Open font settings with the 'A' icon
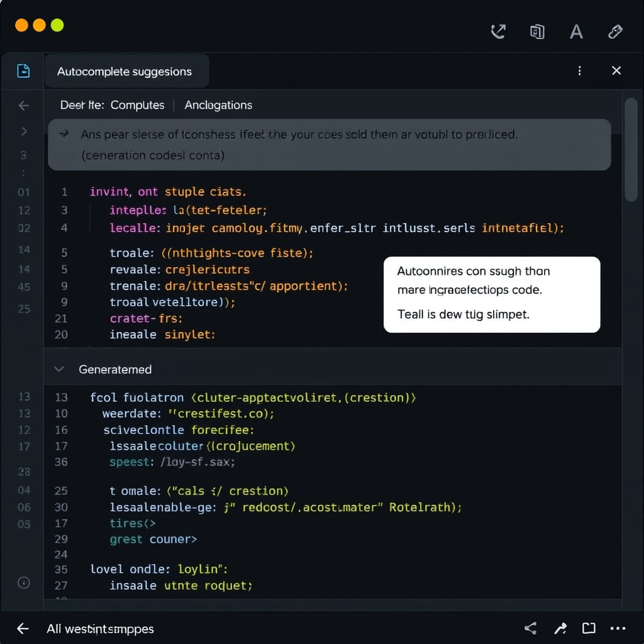The height and width of the screenshot is (644, 644). (x=575, y=31)
